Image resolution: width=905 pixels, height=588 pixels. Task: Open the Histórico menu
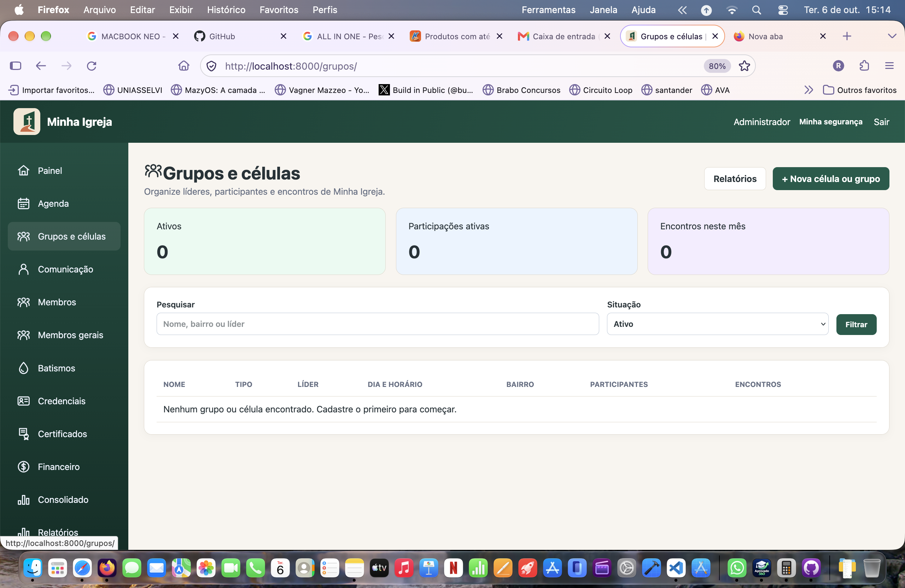[x=226, y=10]
